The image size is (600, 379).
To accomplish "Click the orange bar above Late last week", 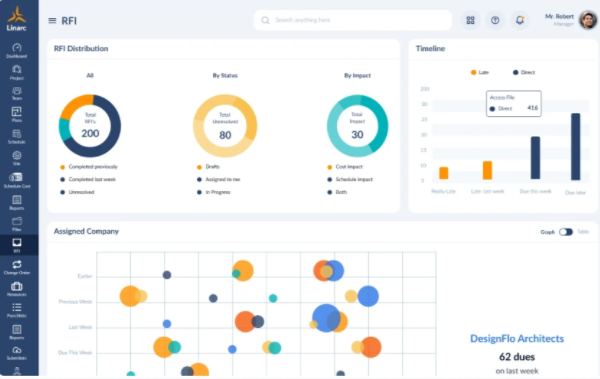I will click(487, 170).
